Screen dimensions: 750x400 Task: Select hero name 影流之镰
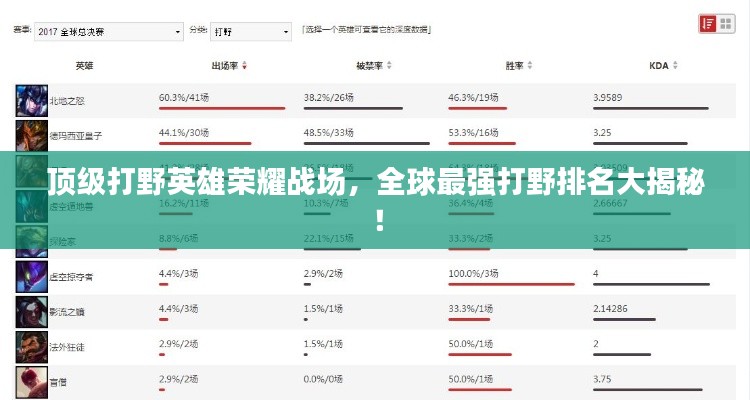(x=67, y=312)
